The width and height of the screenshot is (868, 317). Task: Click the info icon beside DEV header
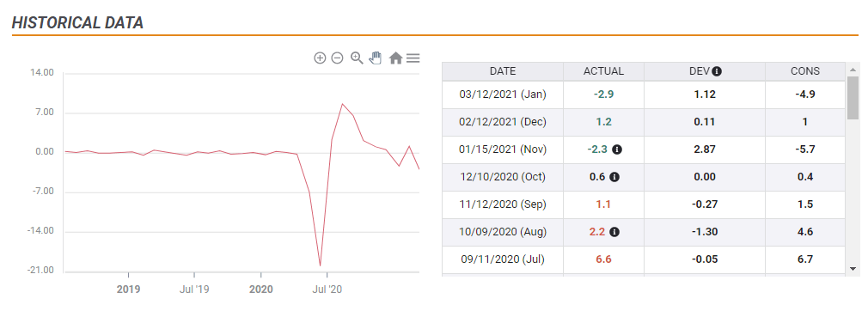717,71
